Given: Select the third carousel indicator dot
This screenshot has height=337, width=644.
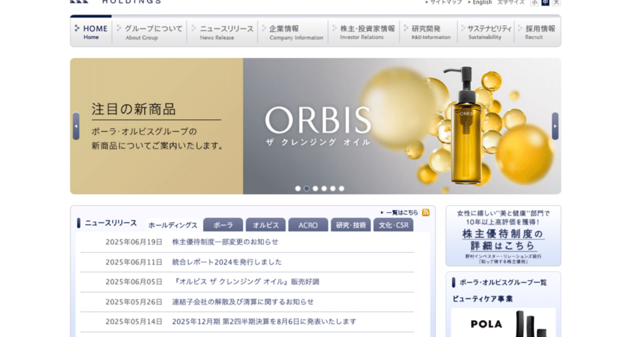Looking at the screenshot, I should coord(315,188).
